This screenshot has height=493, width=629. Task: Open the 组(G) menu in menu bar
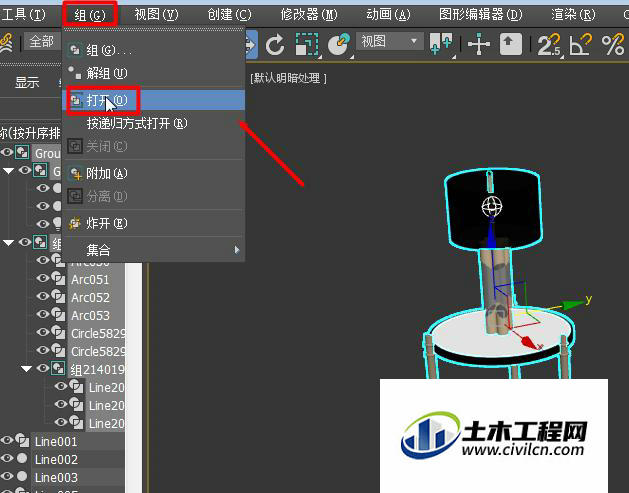90,15
